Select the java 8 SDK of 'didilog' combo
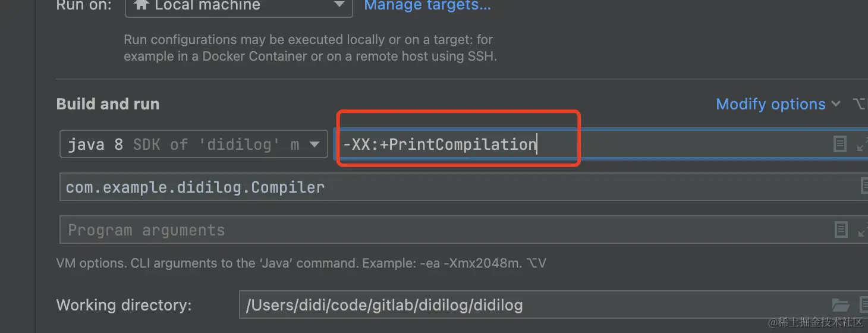 pos(194,144)
